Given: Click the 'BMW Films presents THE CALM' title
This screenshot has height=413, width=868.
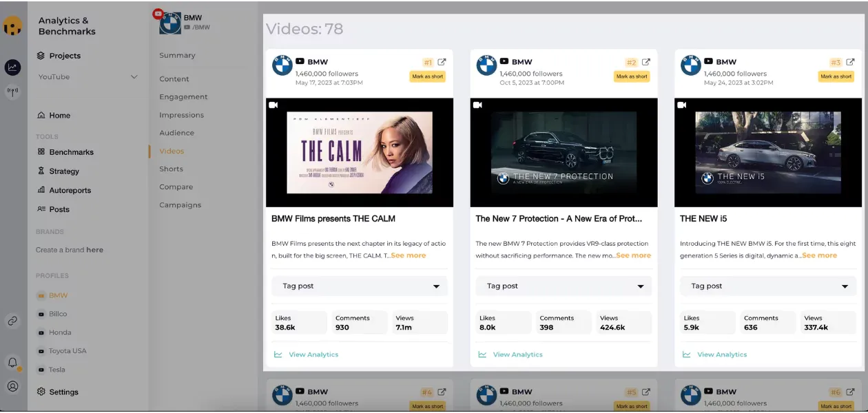Looking at the screenshot, I should 333,219.
